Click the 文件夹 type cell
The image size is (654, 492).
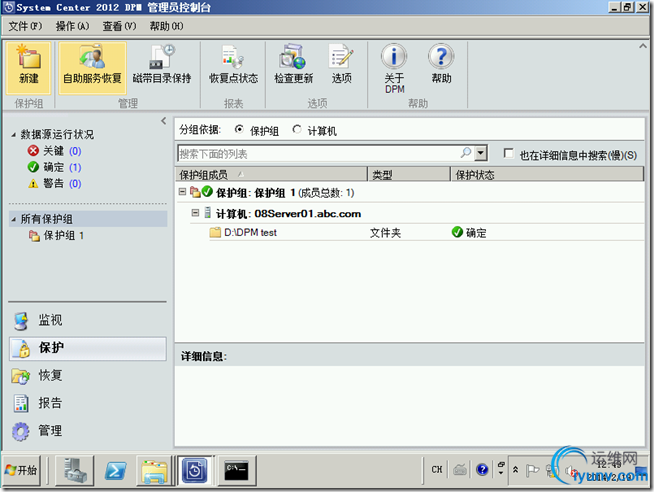click(x=385, y=233)
